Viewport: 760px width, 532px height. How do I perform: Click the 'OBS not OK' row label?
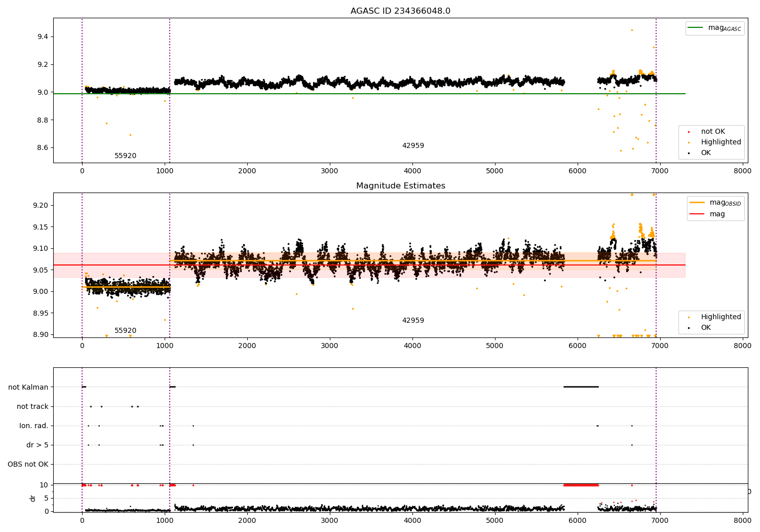pyautogui.click(x=28, y=465)
